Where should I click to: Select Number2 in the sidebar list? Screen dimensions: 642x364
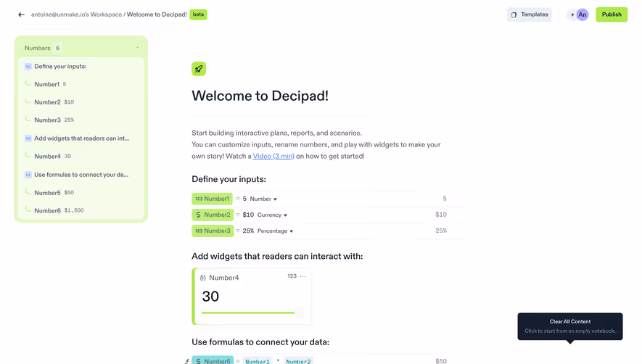click(47, 102)
